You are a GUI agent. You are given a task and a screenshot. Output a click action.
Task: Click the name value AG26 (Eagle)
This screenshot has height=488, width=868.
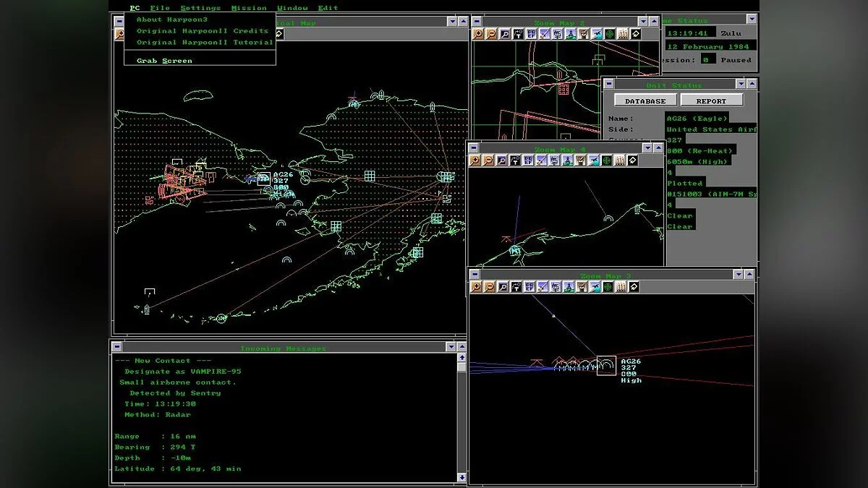click(697, 119)
